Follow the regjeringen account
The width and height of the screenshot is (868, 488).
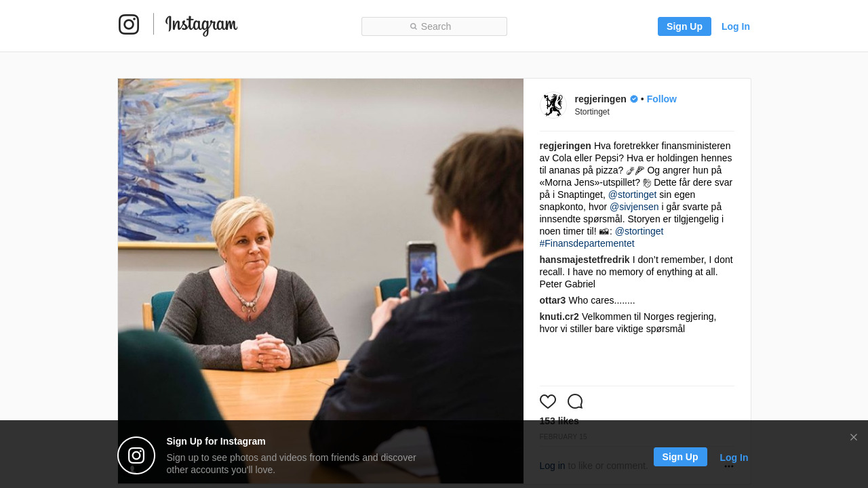(662, 99)
